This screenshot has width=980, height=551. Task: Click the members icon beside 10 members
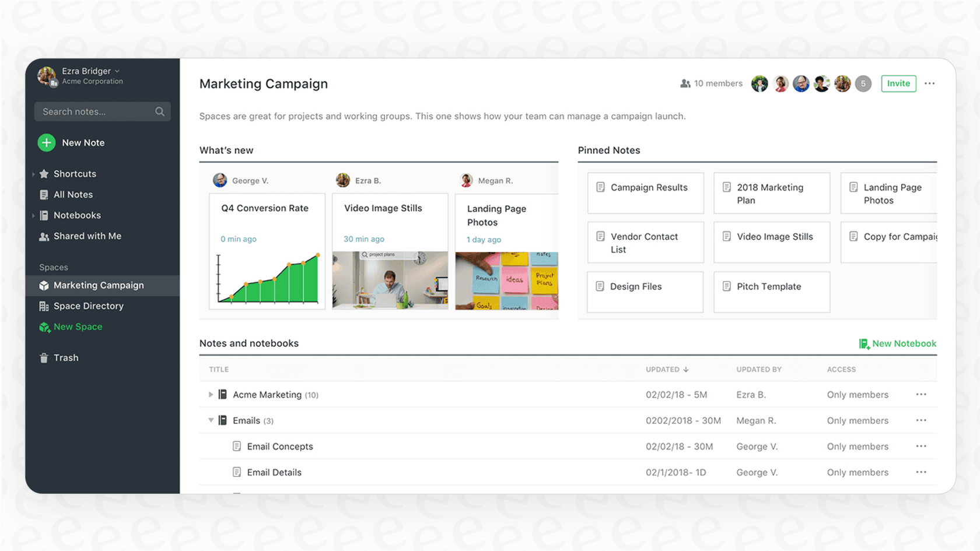click(x=685, y=83)
